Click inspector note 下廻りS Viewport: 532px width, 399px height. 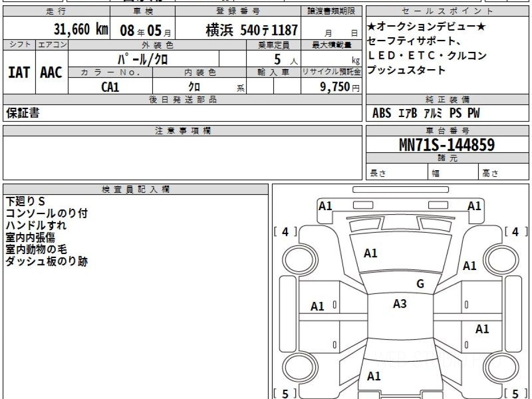pyautogui.click(x=25, y=202)
